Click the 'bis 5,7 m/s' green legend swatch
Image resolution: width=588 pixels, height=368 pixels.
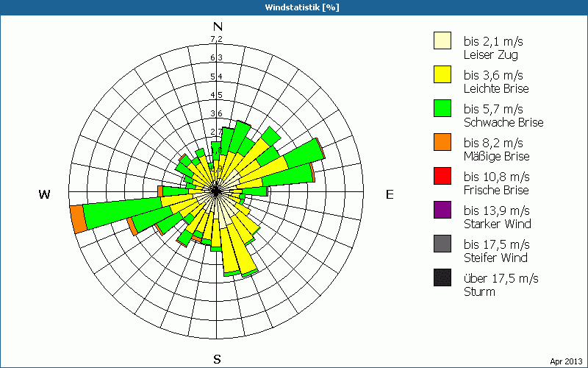[442, 108]
